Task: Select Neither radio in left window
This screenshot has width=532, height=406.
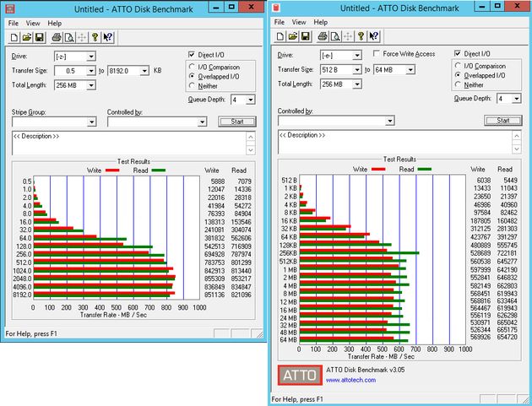Action: [192, 86]
